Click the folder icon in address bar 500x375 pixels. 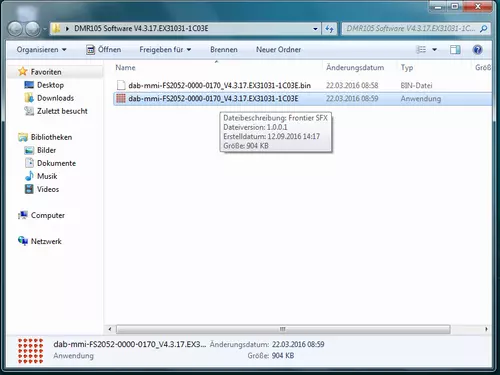(x=56, y=29)
